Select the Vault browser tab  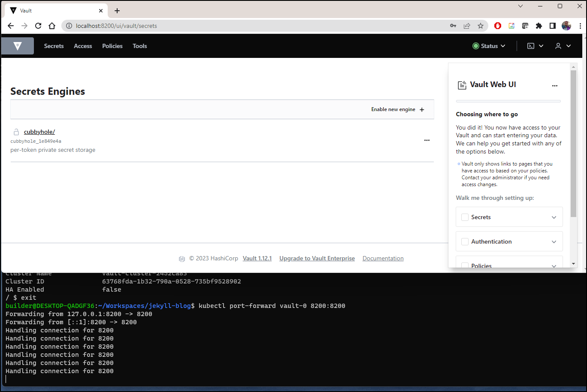(x=57, y=11)
